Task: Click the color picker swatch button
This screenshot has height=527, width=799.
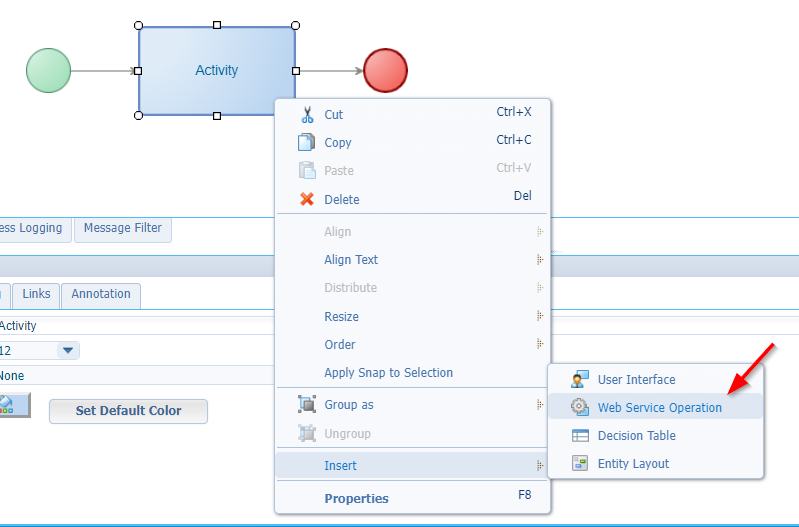Action: point(12,406)
